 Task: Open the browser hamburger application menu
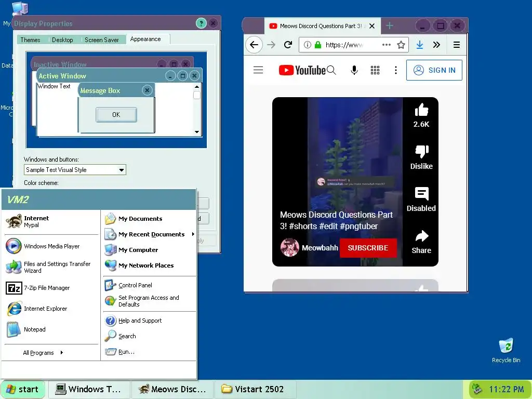pos(457,45)
